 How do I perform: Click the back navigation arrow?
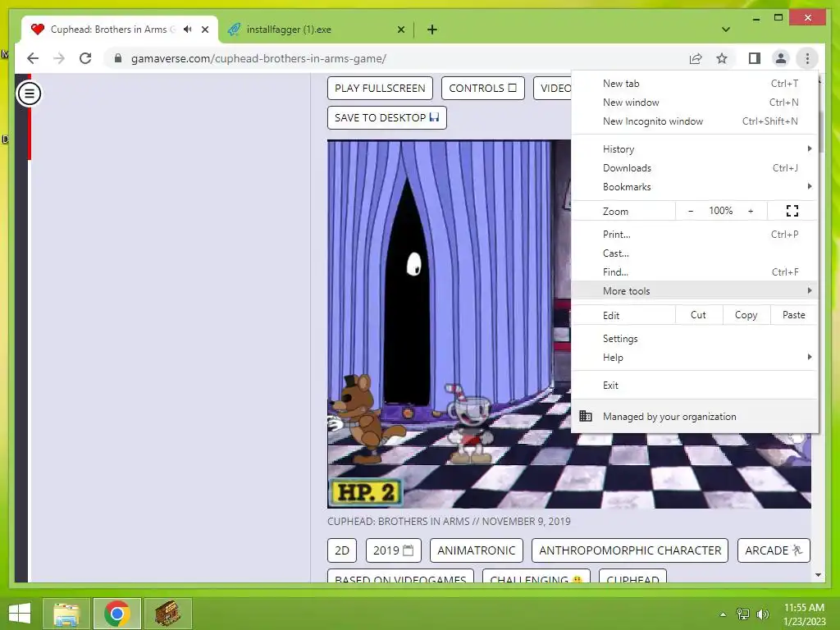point(33,58)
